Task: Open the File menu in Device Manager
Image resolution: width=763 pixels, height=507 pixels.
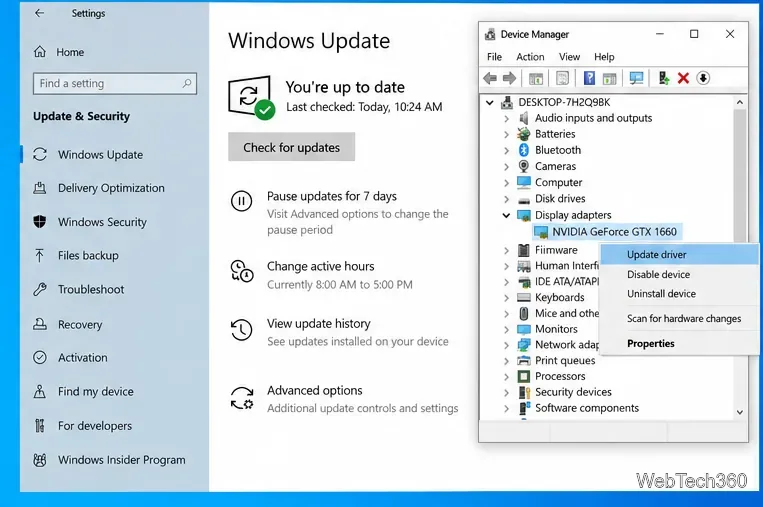Action: (x=494, y=57)
